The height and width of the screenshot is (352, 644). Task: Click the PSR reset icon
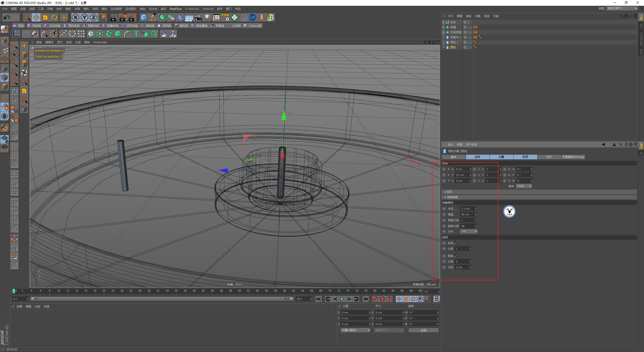pos(225,17)
